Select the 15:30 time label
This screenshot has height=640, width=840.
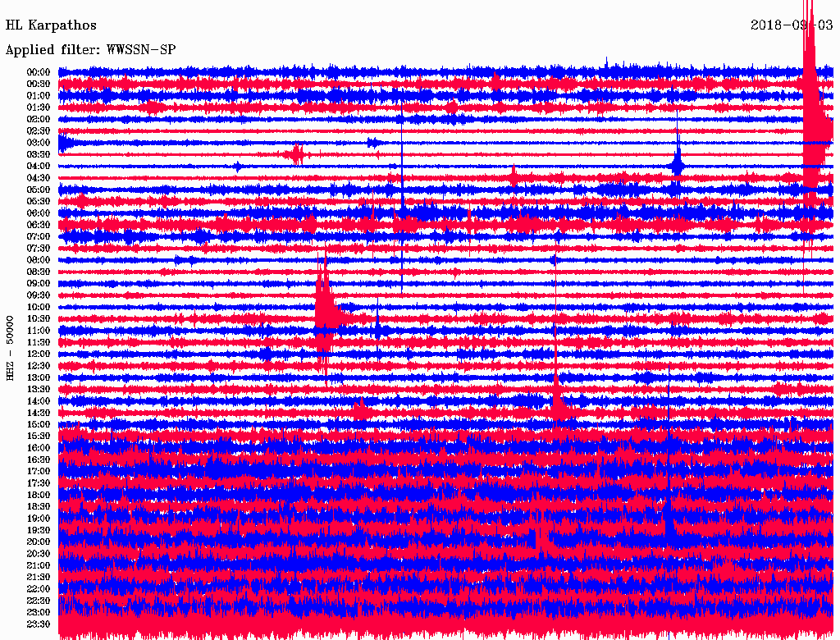click(x=38, y=437)
